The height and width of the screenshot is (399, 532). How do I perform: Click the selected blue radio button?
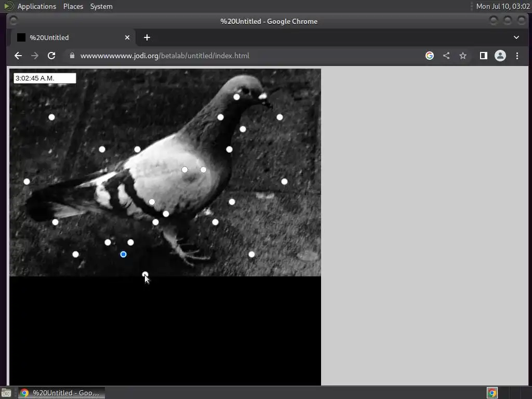click(x=123, y=254)
